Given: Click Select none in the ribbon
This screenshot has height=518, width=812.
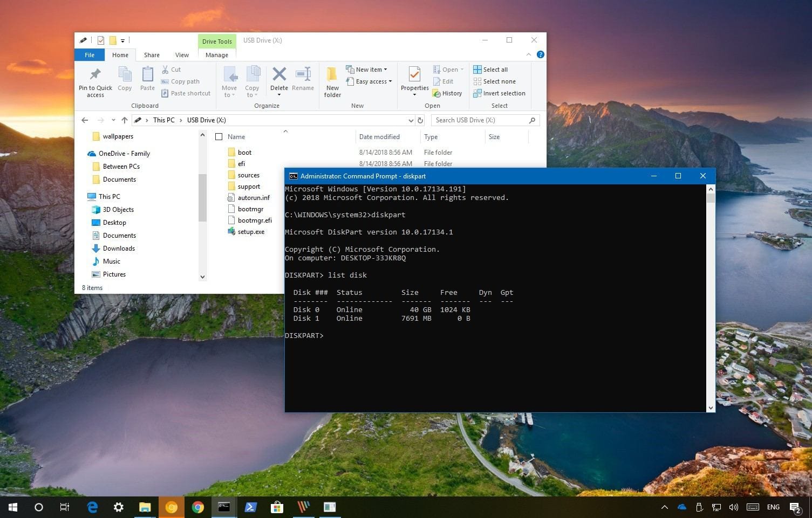Looking at the screenshot, I should pos(494,81).
